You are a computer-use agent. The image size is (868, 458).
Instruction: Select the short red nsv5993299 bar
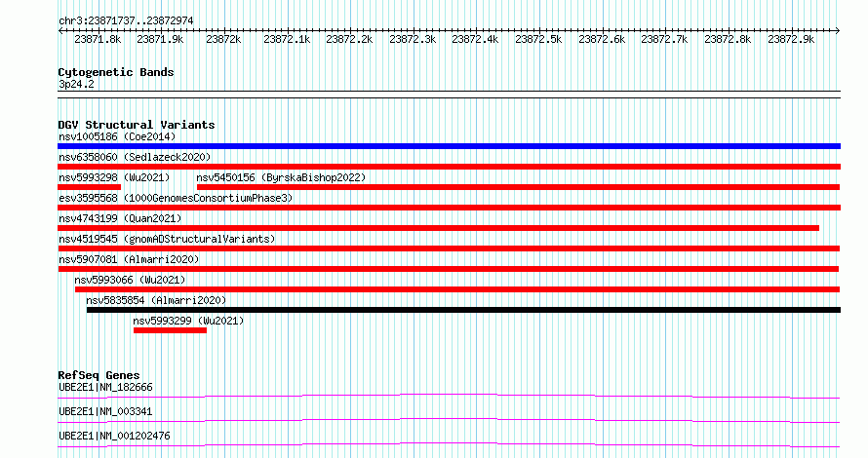click(x=170, y=330)
